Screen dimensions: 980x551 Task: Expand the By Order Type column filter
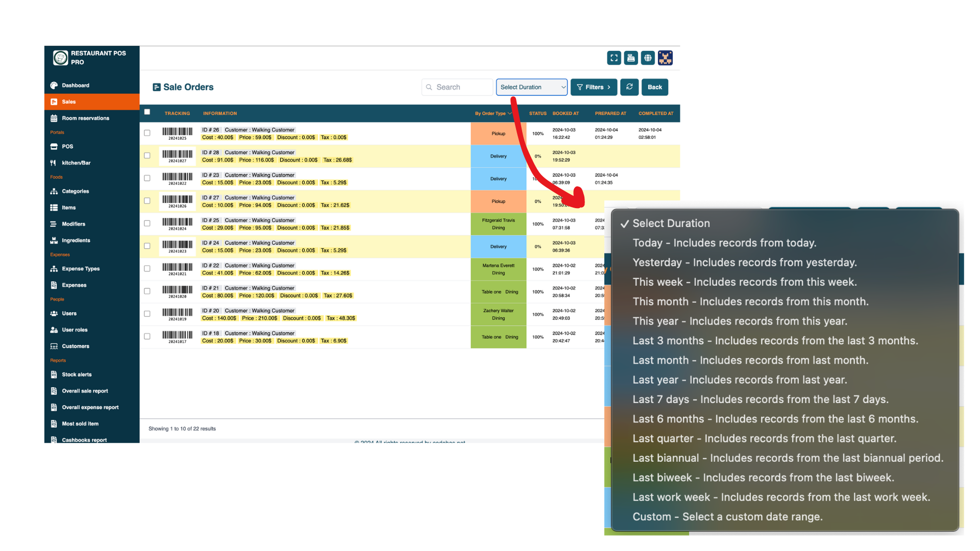coord(493,114)
